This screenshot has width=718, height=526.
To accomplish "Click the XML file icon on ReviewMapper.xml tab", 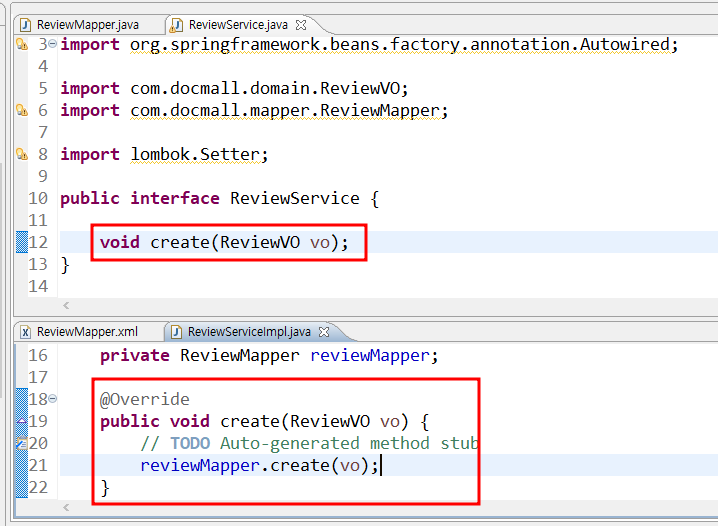I will click(26, 332).
